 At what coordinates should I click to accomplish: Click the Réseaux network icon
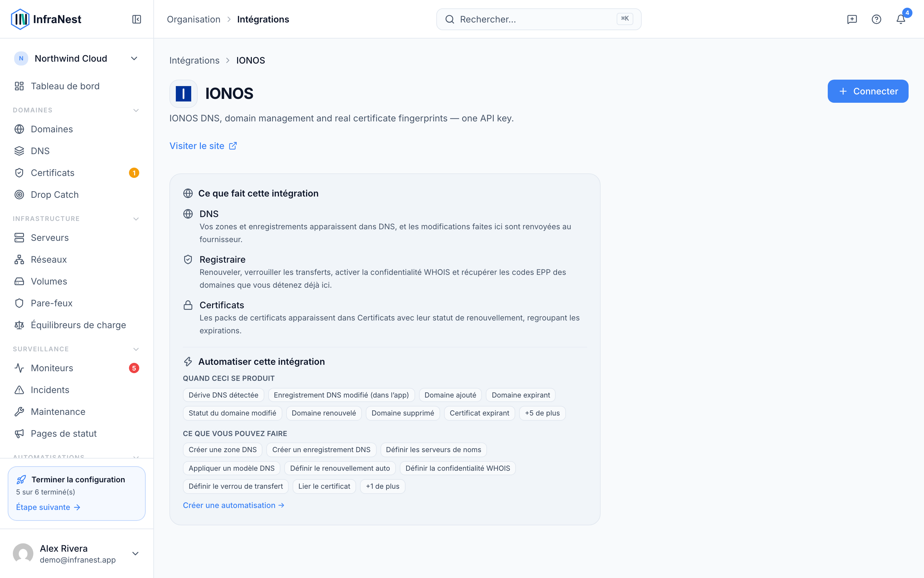click(19, 259)
